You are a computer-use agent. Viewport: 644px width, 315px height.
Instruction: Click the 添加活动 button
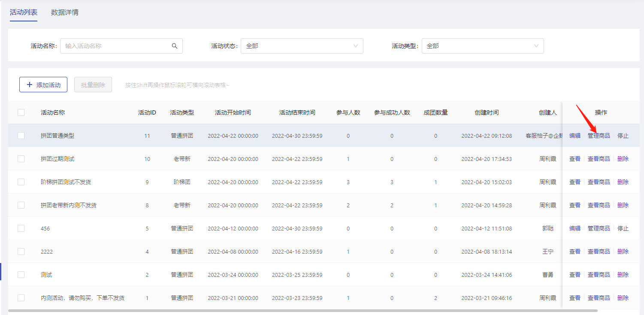(43, 85)
